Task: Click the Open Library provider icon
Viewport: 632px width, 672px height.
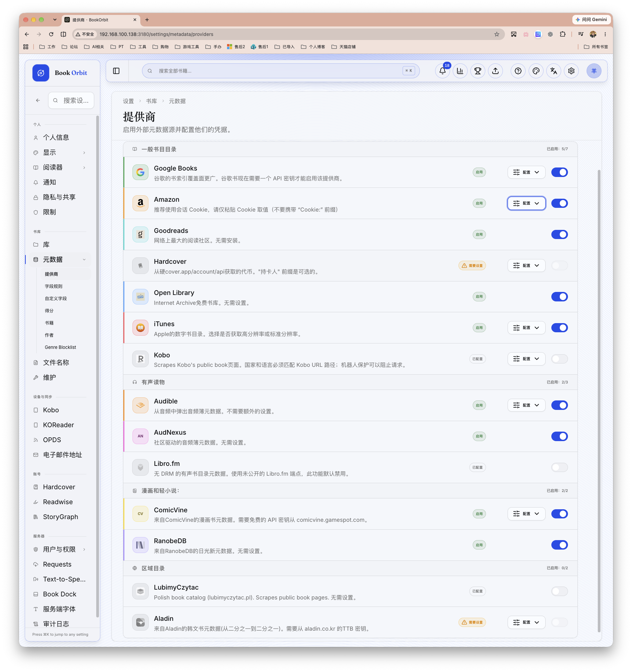Action: pyautogui.click(x=140, y=297)
